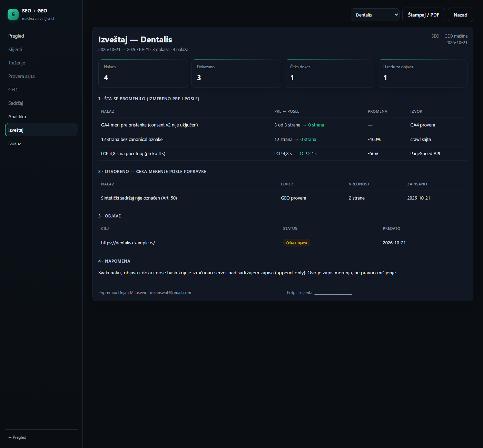
Task: Click the '-56%' change value
Action: (373, 154)
